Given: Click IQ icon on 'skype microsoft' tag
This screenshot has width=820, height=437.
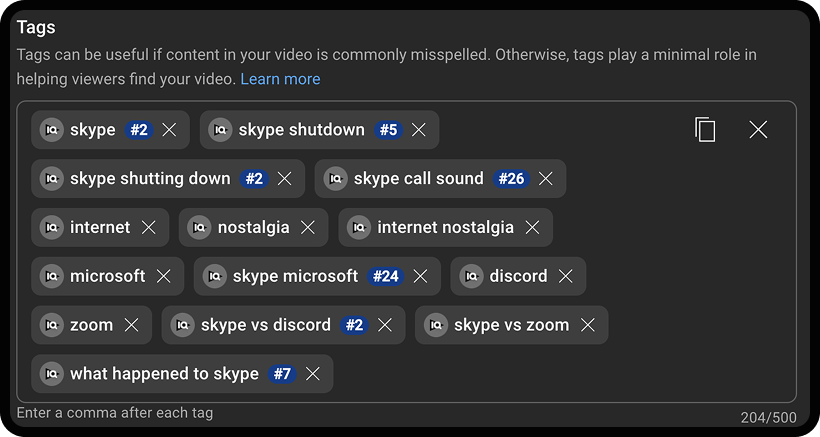Looking at the screenshot, I should coord(214,276).
